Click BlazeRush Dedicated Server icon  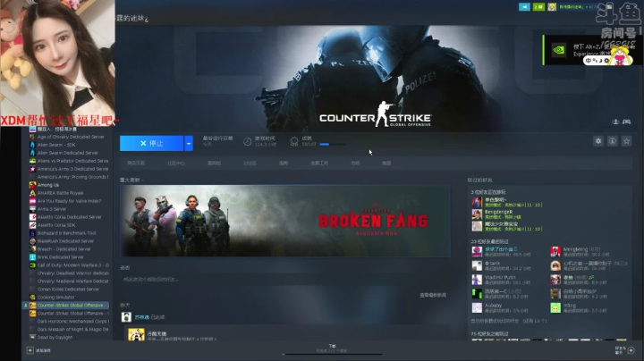click(32, 241)
